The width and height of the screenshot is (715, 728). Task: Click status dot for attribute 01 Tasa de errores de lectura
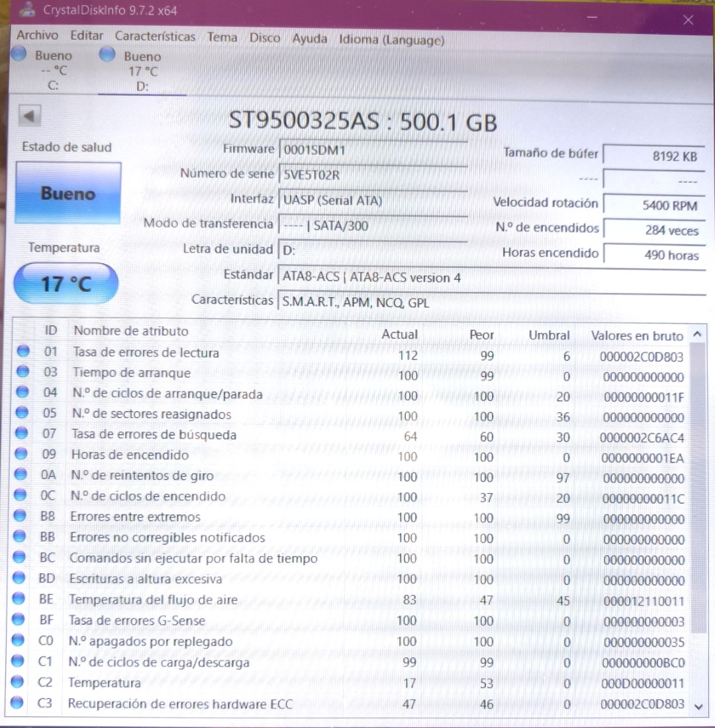click(x=23, y=351)
